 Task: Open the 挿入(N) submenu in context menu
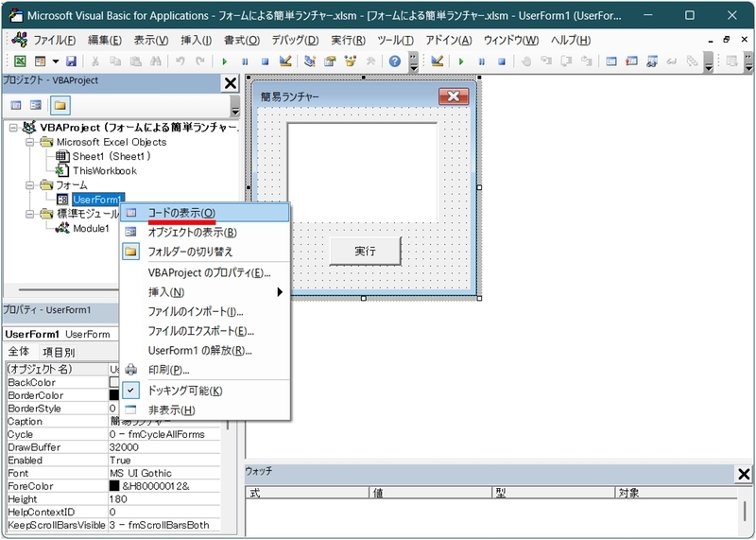point(205,292)
